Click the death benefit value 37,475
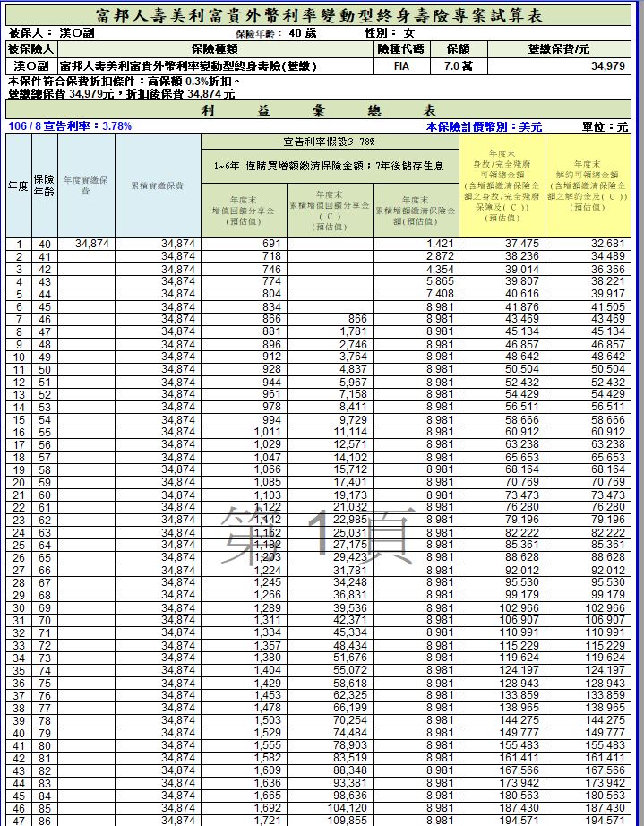 [522, 244]
